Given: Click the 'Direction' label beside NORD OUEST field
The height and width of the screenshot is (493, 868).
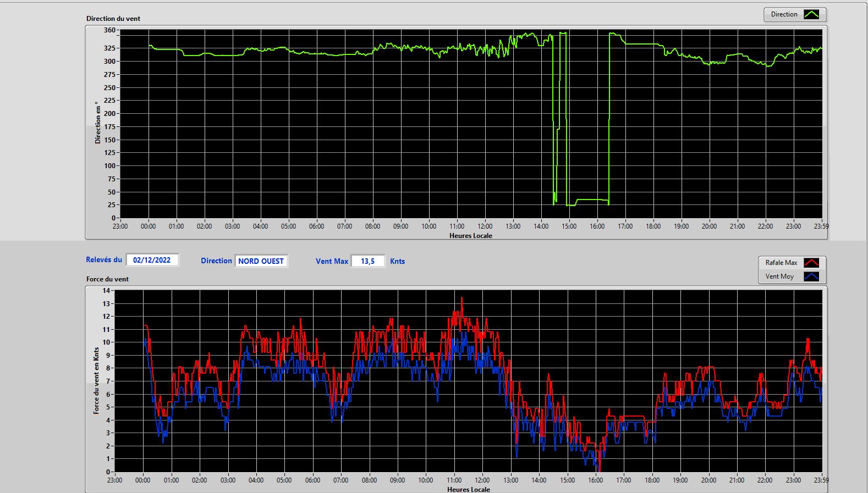Looking at the screenshot, I should click(216, 261).
